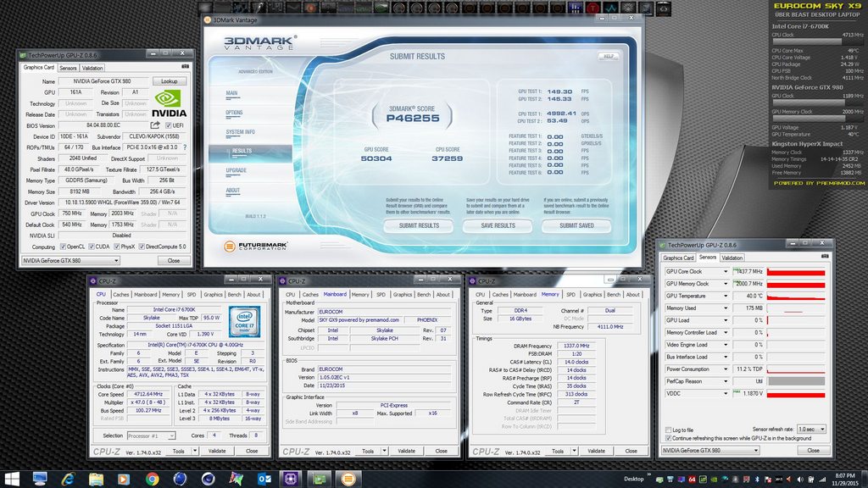The width and height of the screenshot is (868, 488).
Task: Switch to the SPD tab in CPU-Z Memory window
Action: click(x=570, y=294)
